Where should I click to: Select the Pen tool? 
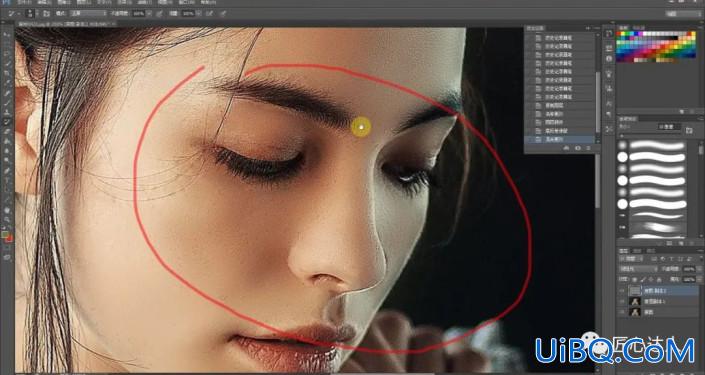tap(8, 170)
